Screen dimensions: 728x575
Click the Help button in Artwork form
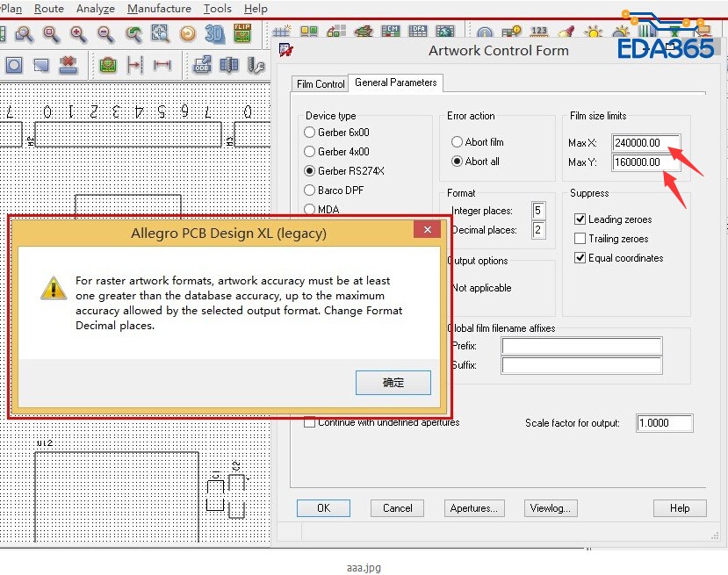pyautogui.click(x=680, y=508)
